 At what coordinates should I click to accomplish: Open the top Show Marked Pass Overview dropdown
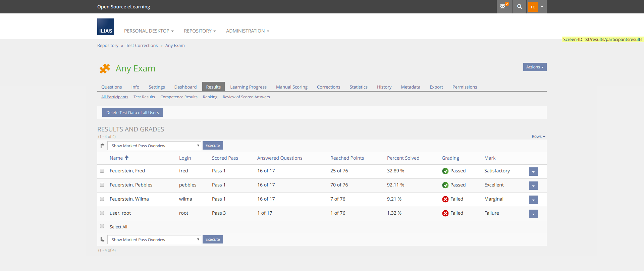[154, 146]
